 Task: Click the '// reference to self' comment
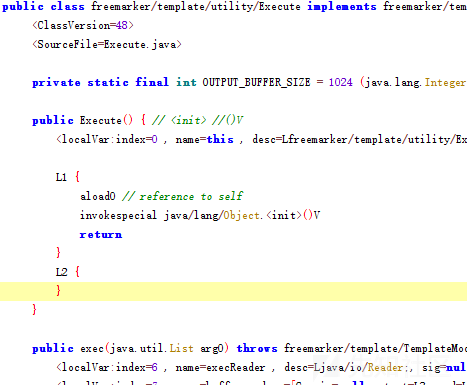pos(183,196)
